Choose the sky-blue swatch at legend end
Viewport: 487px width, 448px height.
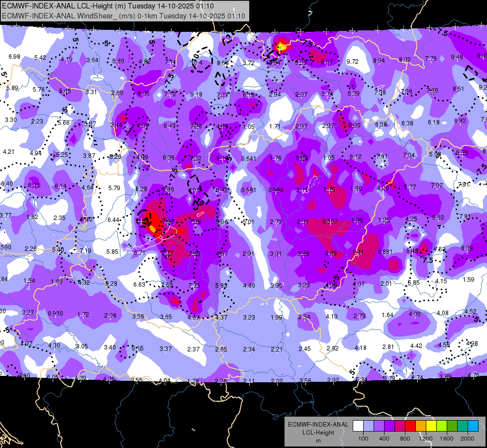[473, 426]
